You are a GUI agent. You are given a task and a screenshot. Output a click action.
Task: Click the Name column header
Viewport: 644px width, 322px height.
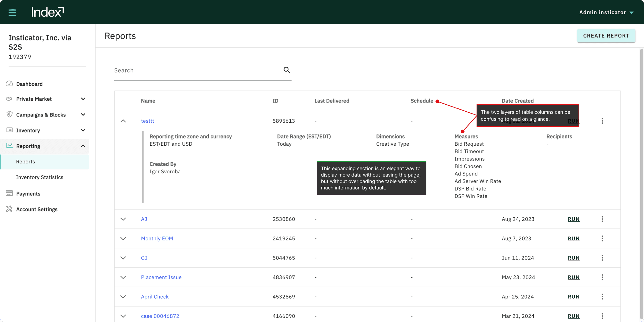pyautogui.click(x=148, y=101)
